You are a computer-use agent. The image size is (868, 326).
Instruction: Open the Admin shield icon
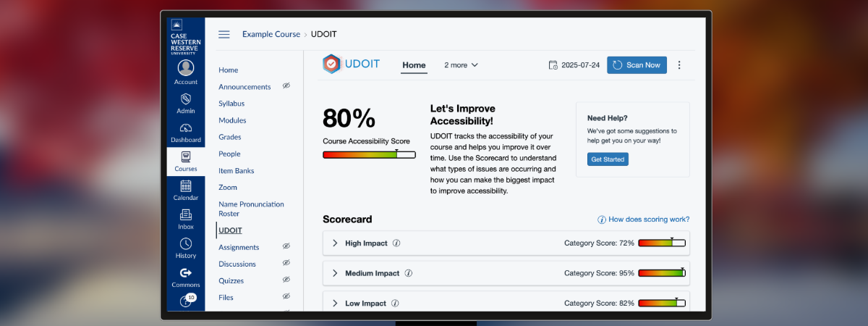186,99
